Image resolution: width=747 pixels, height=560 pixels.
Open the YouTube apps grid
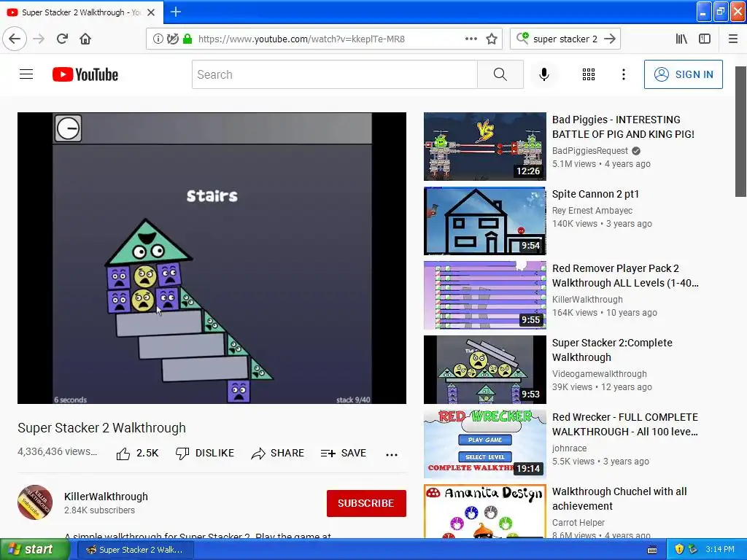tap(589, 74)
